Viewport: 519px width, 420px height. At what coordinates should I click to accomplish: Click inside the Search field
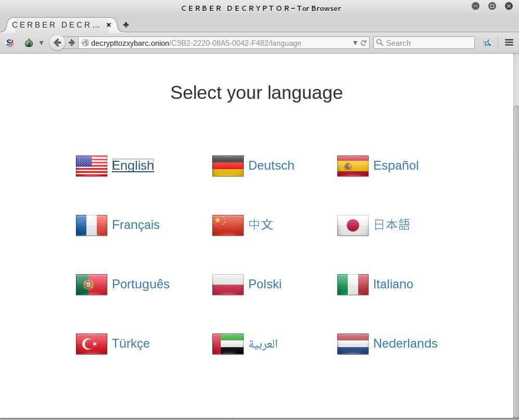point(428,43)
